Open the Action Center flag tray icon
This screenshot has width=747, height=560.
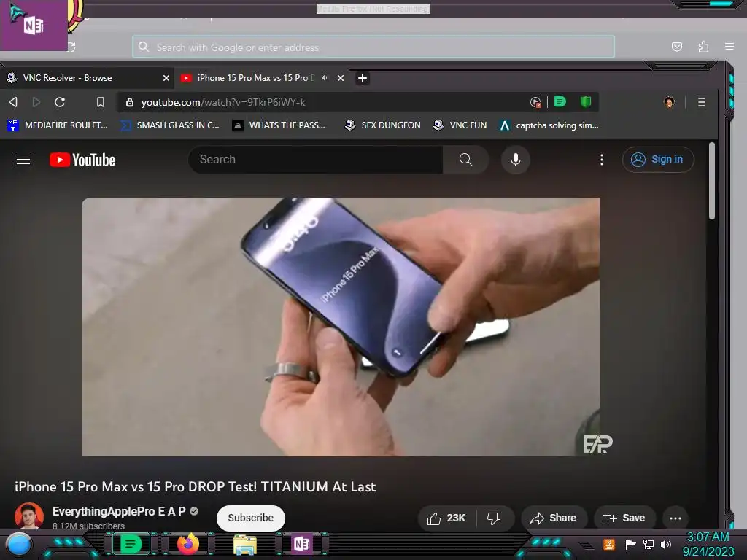630,544
